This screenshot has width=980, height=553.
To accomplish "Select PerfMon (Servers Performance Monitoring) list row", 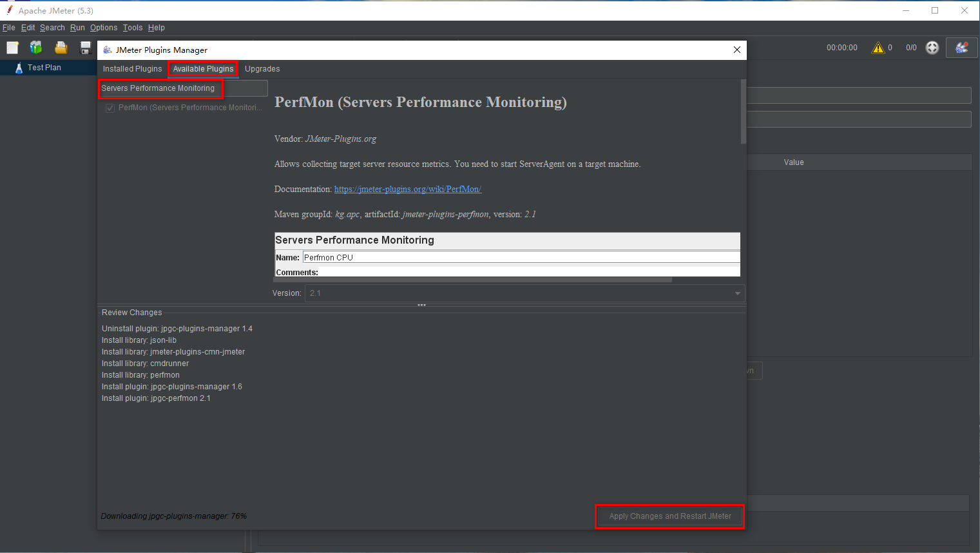I will 183,108.
